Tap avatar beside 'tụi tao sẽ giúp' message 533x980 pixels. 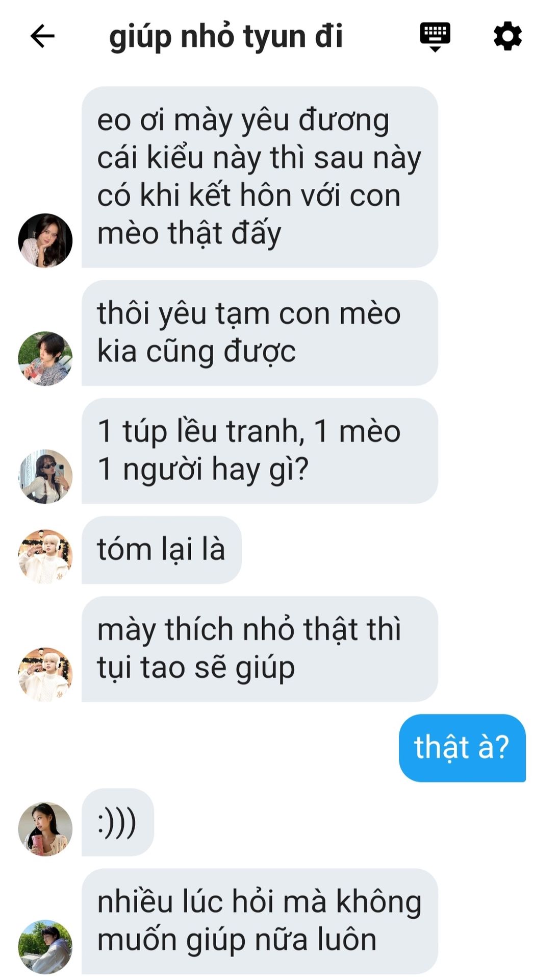point(45,674)
